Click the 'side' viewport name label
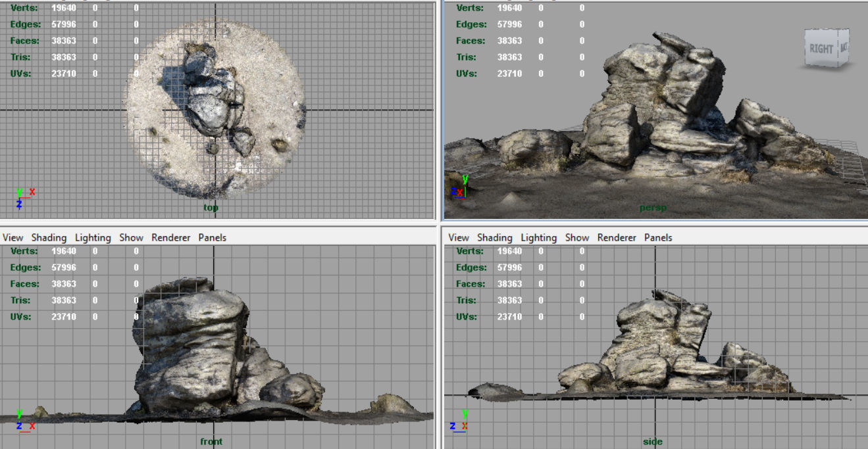Viewport: 868px width, 449px height. 653,441
